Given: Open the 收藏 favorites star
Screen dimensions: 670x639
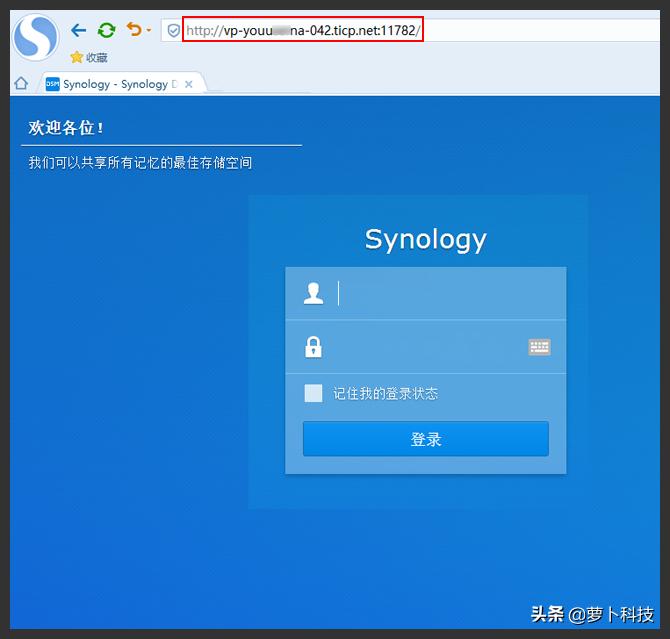Looking at the screenshot, I should coord(89,57).
